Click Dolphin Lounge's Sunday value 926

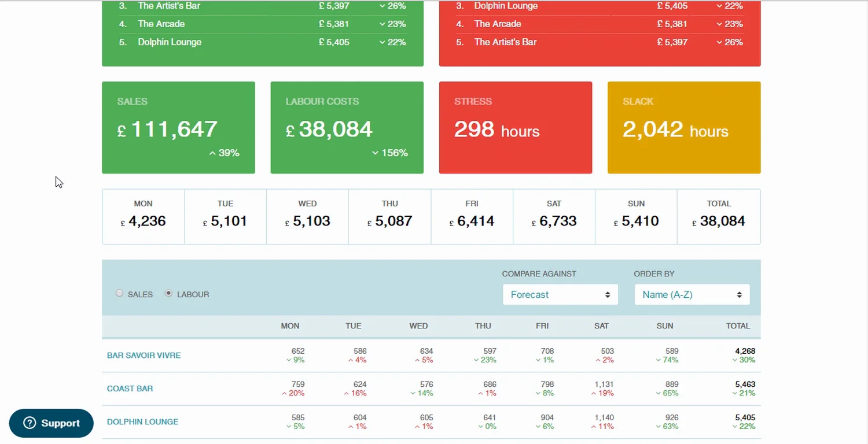(x=671, y=417)
